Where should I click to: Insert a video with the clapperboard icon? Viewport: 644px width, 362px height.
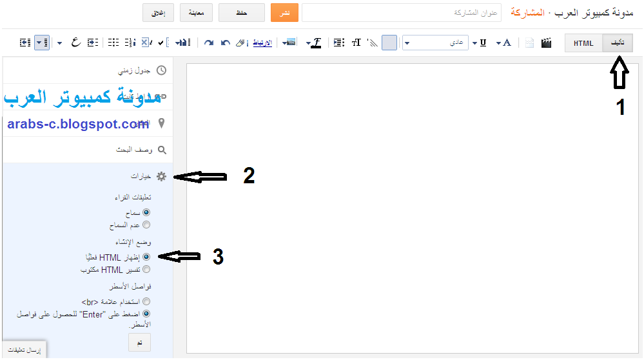click(x=546, y=43)
